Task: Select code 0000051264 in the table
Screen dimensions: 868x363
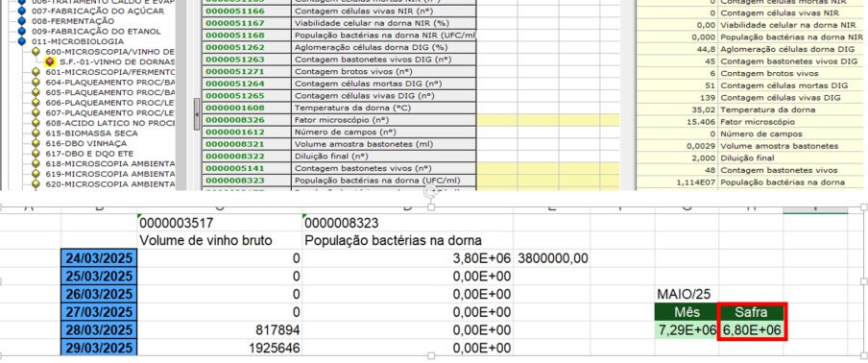Action: pos(247,84)
